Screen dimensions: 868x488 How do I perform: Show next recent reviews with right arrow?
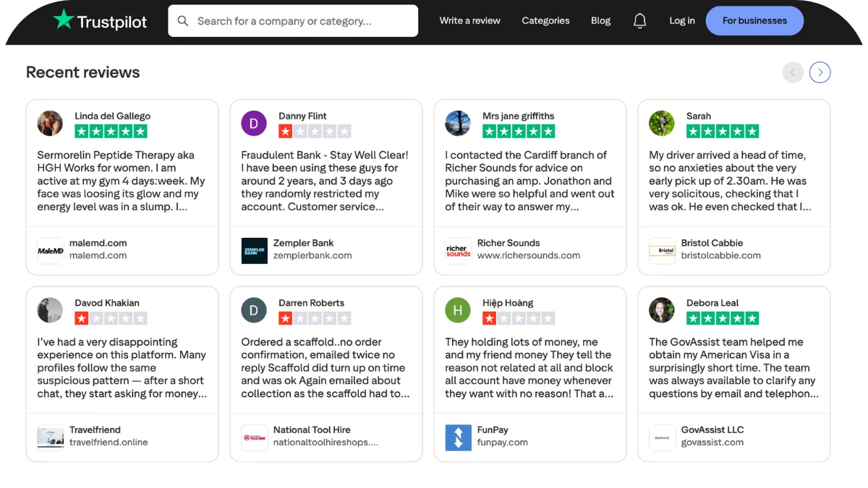[820, 72]
